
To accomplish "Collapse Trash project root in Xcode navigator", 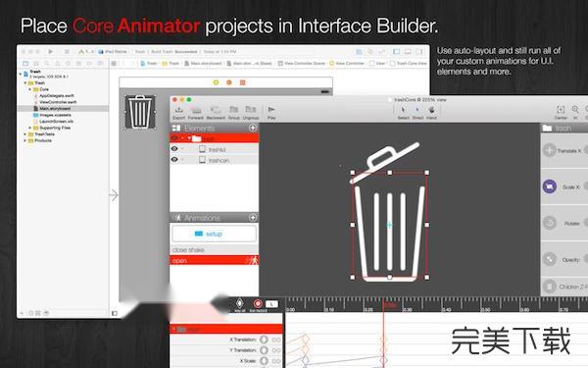I will (x=21, y=74).
